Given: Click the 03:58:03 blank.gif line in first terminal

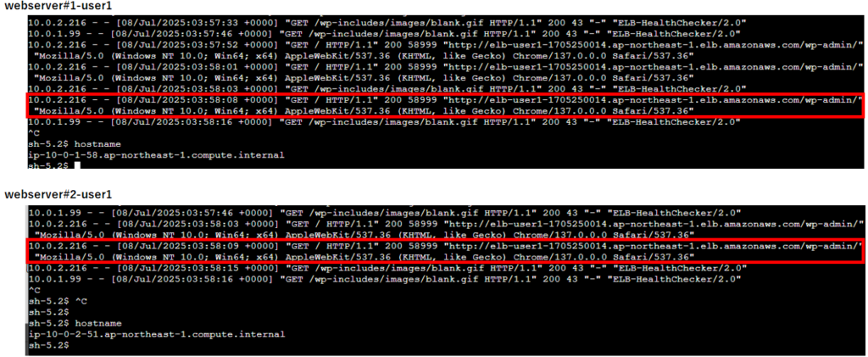Looking at the screenshot, I should point(387,88).
